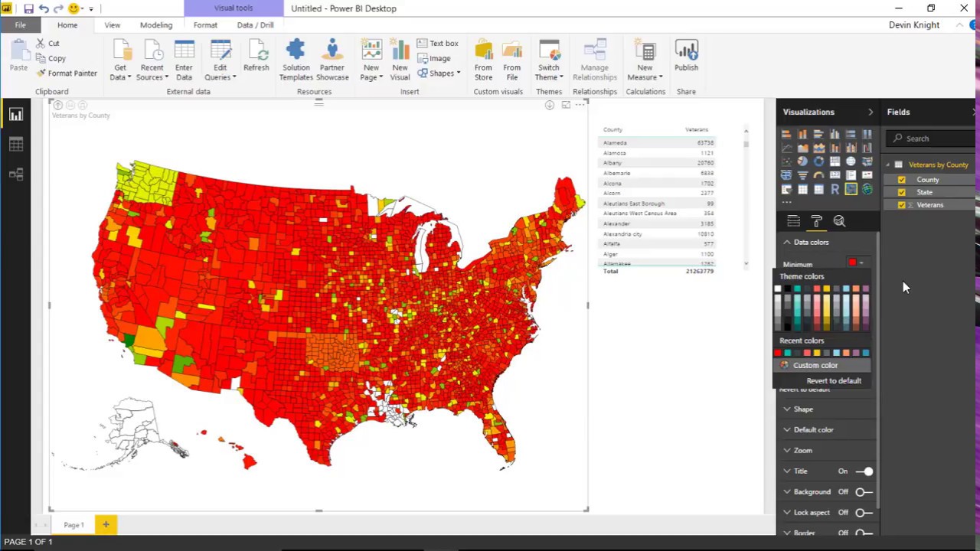
Task: Click the Image button in Insert group
Action: coord(434,58)
